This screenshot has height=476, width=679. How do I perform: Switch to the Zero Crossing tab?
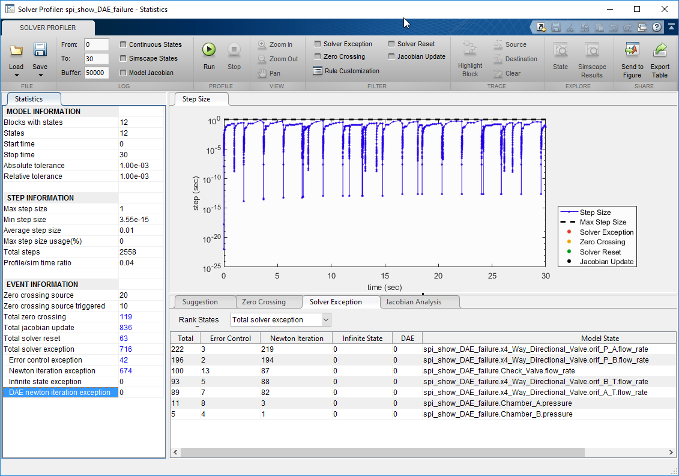tap(263, 301)
